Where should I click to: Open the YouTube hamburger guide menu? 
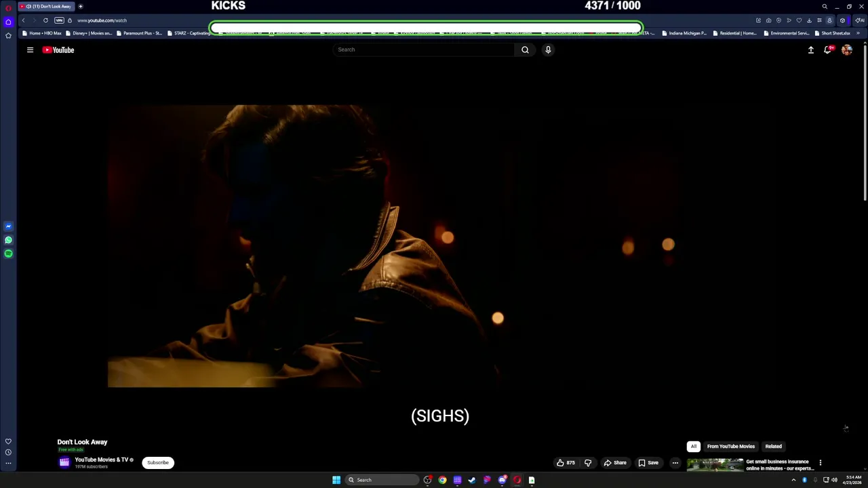30,49
